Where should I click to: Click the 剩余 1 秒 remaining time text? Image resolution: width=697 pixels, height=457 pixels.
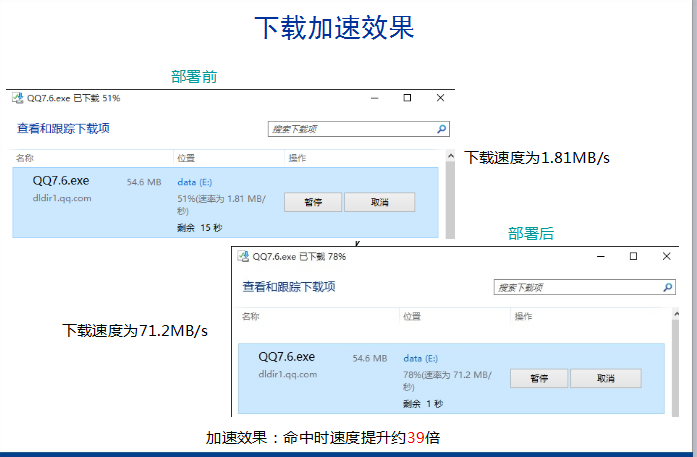click(423, 404)
